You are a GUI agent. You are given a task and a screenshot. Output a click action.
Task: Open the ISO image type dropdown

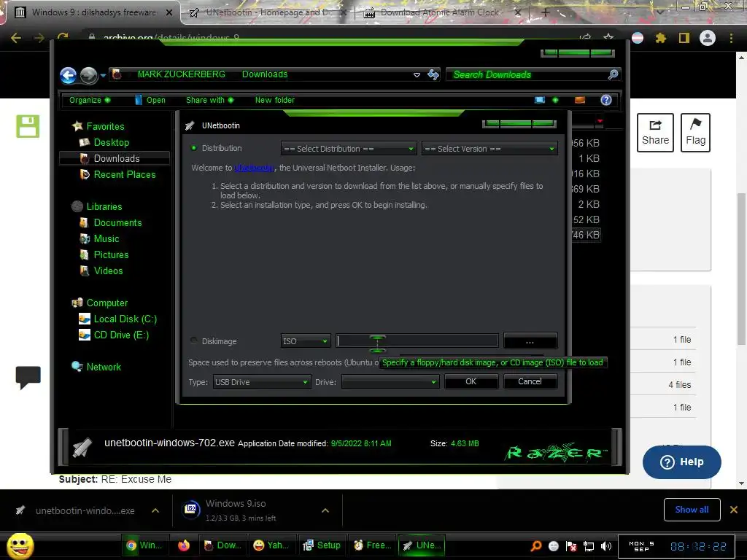click(306, 341)
